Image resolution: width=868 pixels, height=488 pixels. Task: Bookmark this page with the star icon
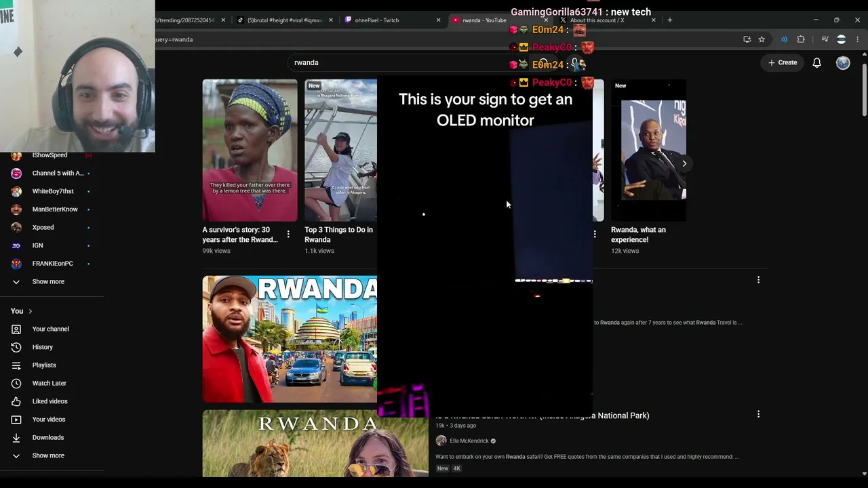tap(762, 39)
